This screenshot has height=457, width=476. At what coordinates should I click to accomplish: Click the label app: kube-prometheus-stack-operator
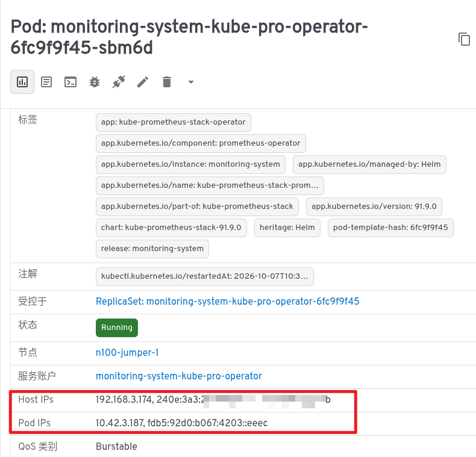tap(174, 122)
